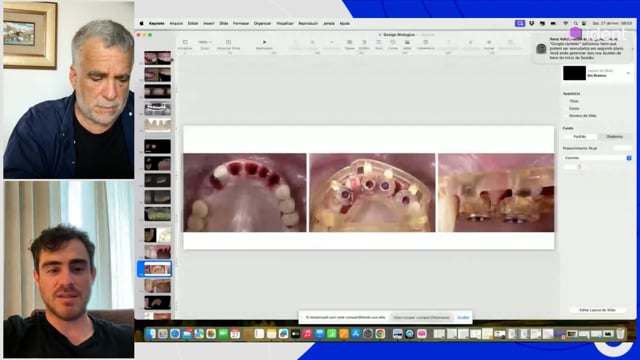The width and height of the screenshot is (640, 360).
Task: Click the background fill color well
Action: (x=572, y=167)
